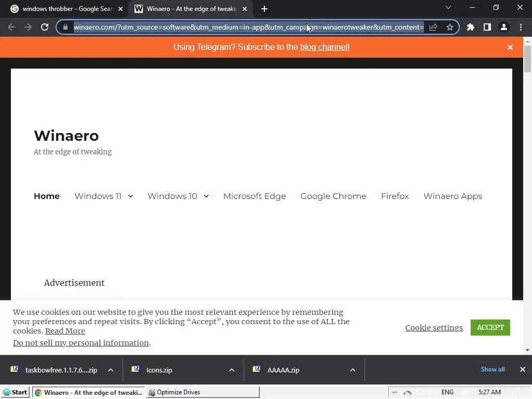Bookmark this page with the star icon
532x399 pixels.
[450, 27]
